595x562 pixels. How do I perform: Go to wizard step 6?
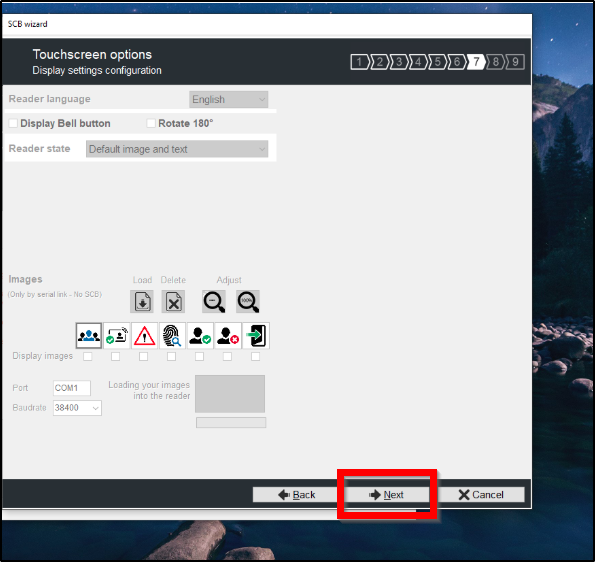click(456, 61)
